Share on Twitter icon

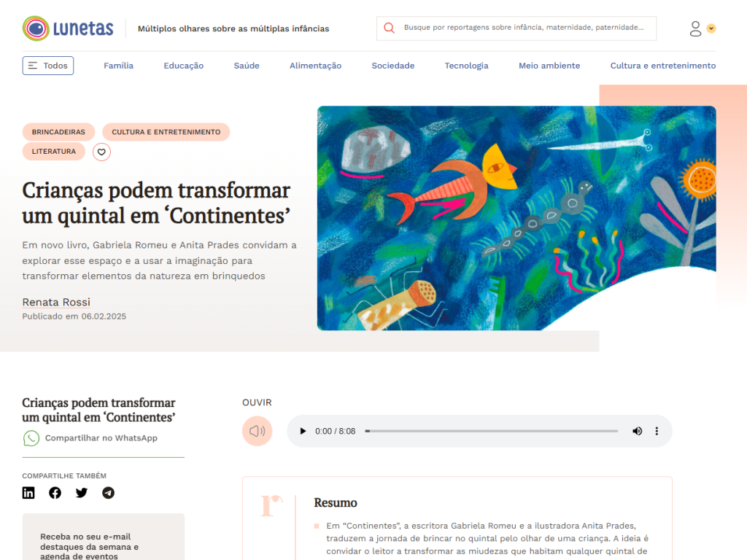coord(82,493)
